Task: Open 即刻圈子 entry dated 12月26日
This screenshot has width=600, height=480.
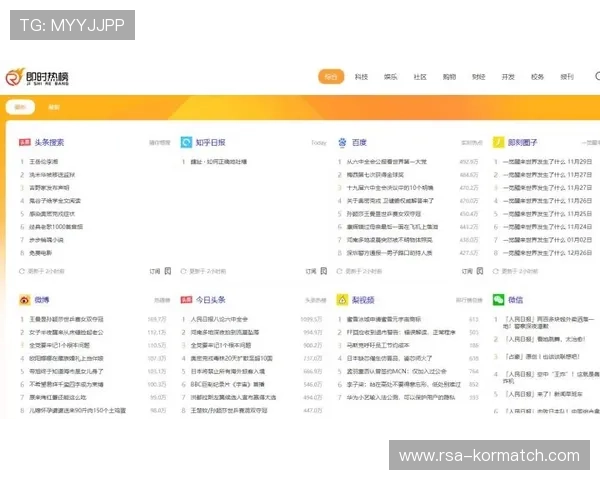Action: click(x=548, y=253)
